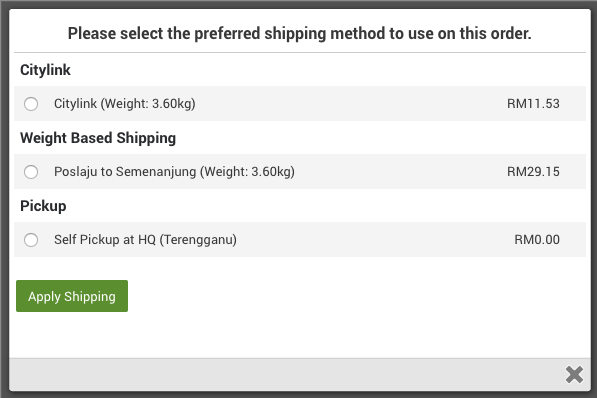Click the Self Pickup at HQ (Terengganu) label
This screenshot has width=597, height=398.
click(x=145, y=240)
